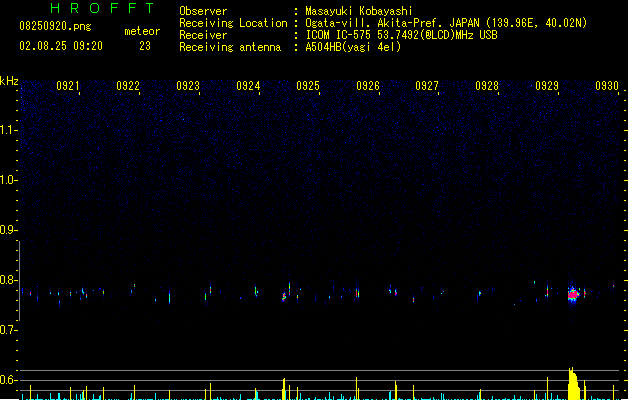Click the date stamp 02.08.25 09:20
629x400 pixels.
pyautogui.click(x=61, y=46)
